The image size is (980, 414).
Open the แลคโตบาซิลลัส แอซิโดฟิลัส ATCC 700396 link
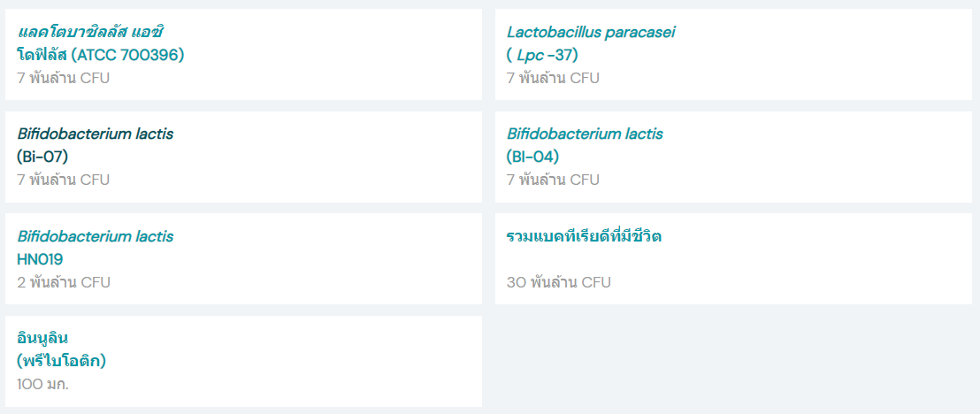(x=101, y=43)
